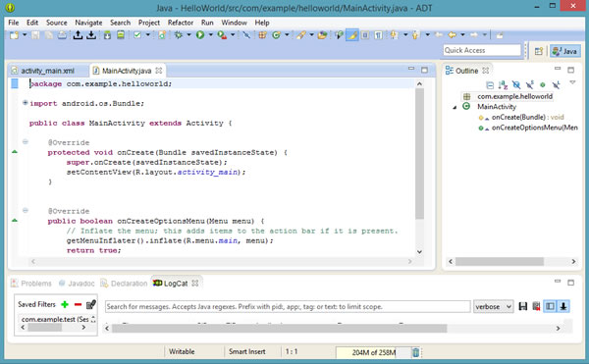Click the lint check checkbox icon

(x=137, y=35)
